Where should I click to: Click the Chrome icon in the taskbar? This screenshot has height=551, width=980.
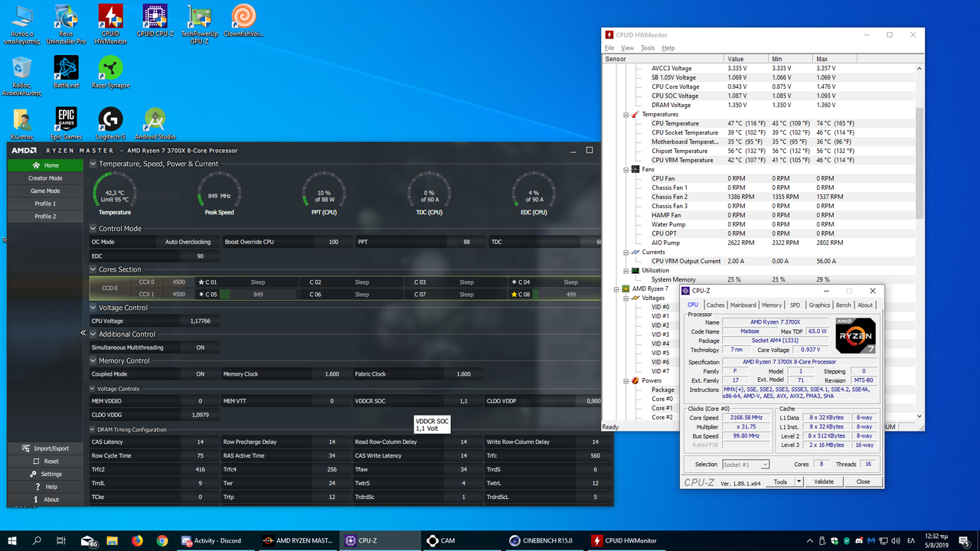(162, 540)
